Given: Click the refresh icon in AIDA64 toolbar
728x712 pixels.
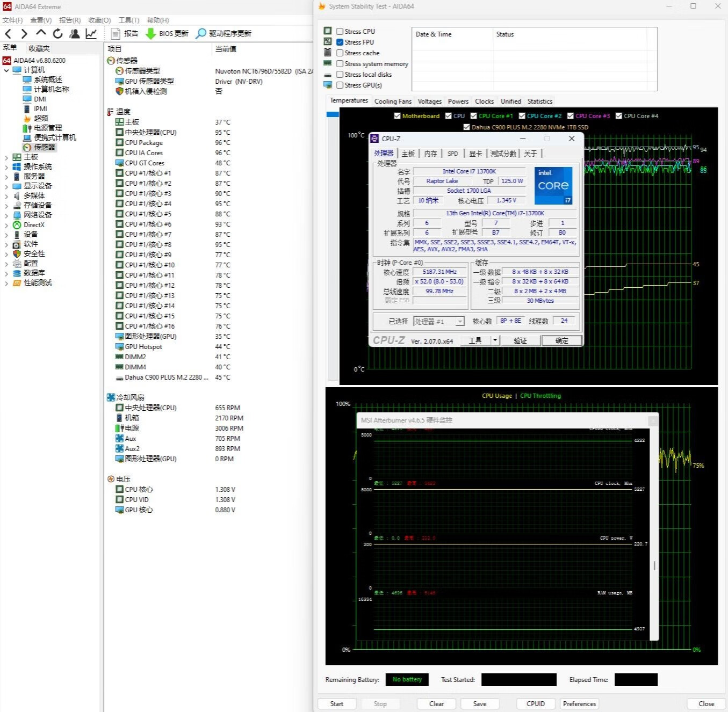Looking at the screenshot, I should coord(57,34).
